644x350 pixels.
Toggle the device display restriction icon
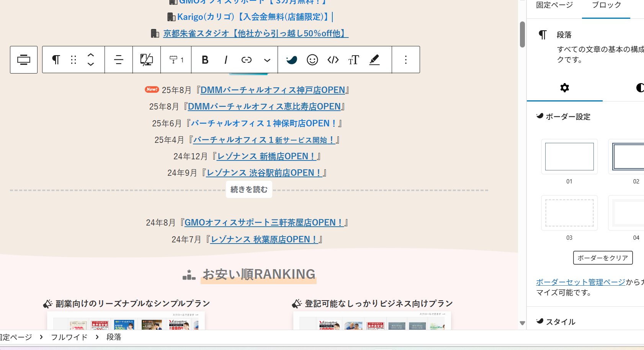147,60
